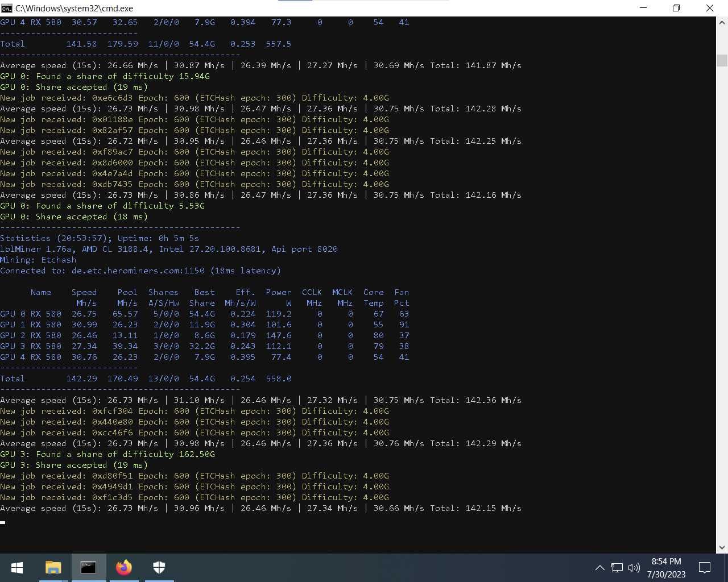Click the job line 0xf1c3d5
This screenshot has width=728, height=582.
195,497
